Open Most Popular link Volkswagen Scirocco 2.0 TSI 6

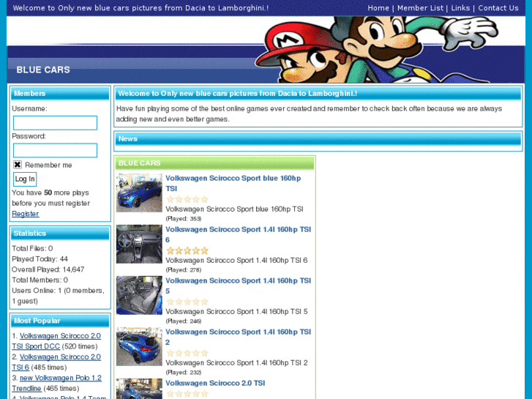click(56, 362)
